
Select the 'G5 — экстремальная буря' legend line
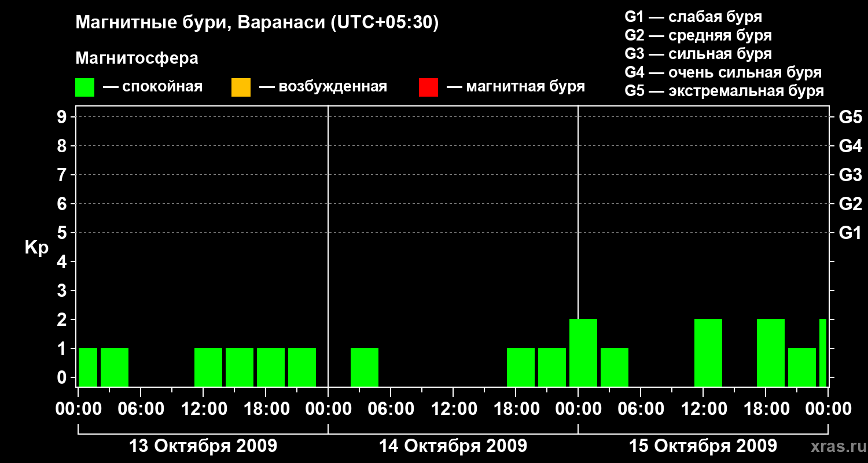tap(724, 91)
